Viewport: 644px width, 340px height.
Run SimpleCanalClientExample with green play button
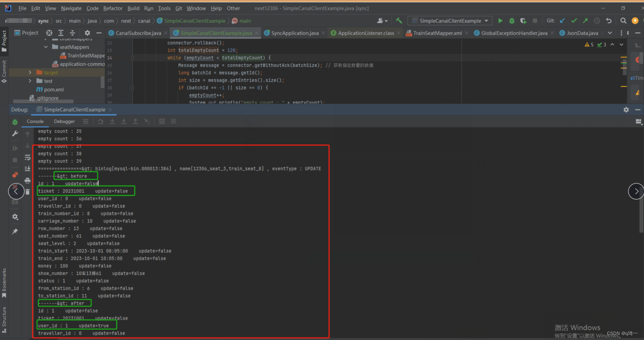[x=500, y=21]
